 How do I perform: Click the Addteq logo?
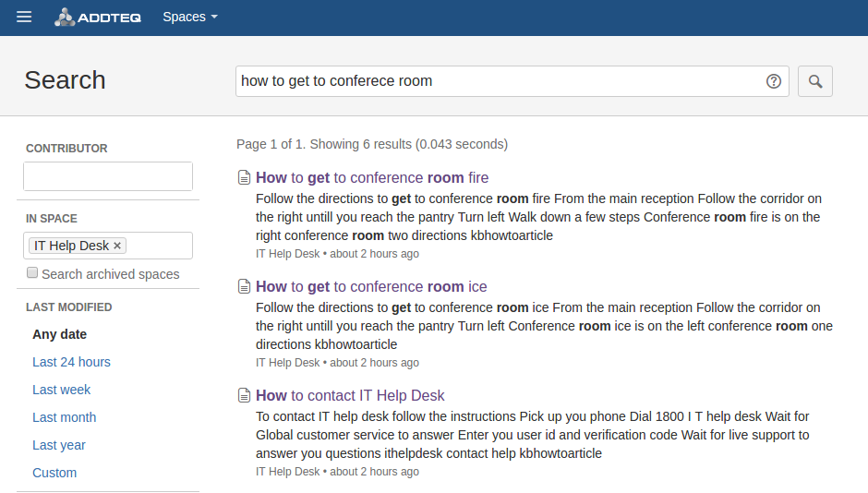(x=97, y=17)
